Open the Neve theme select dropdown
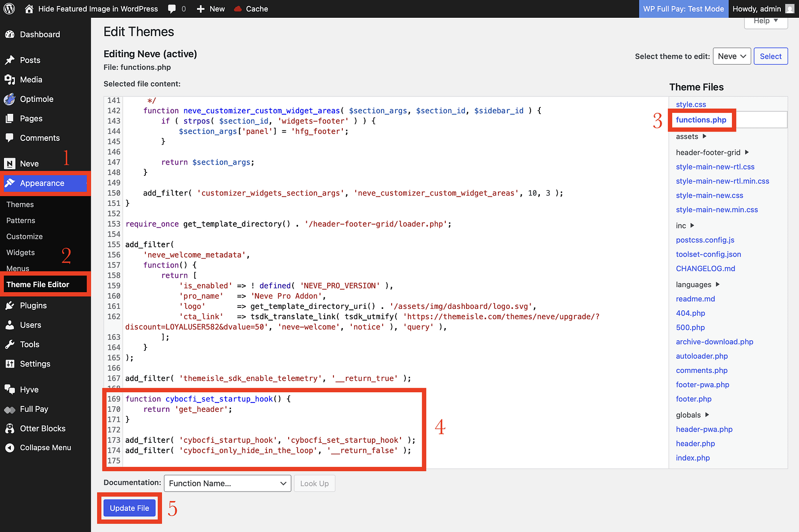This screenshot has height=532, width=799. 732,56
